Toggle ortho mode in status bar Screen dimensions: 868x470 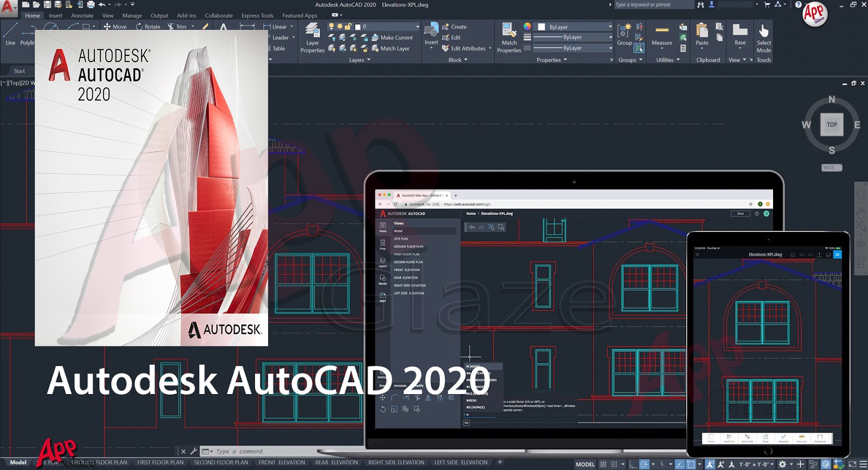[x=633, y=464]
